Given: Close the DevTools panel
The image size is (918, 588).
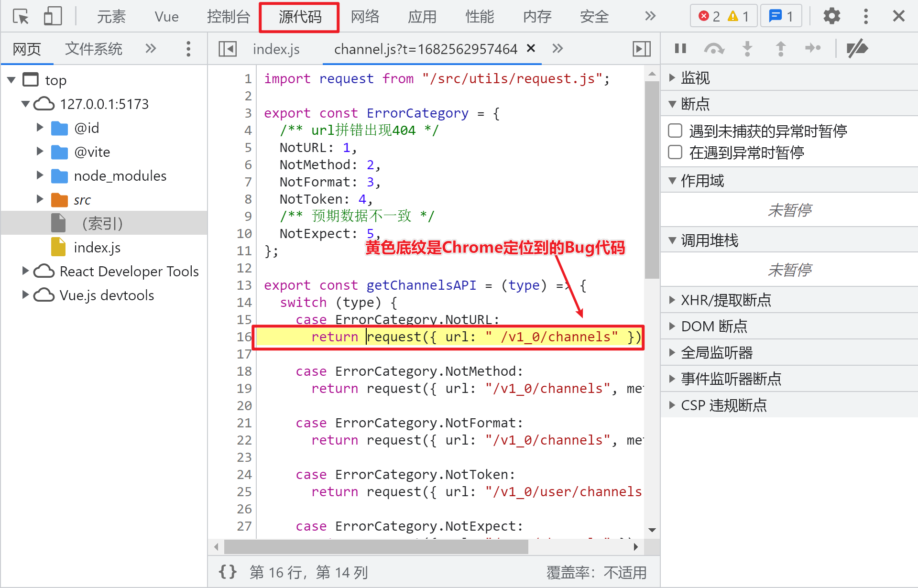Looking at the screenshot, I should 898,16.
